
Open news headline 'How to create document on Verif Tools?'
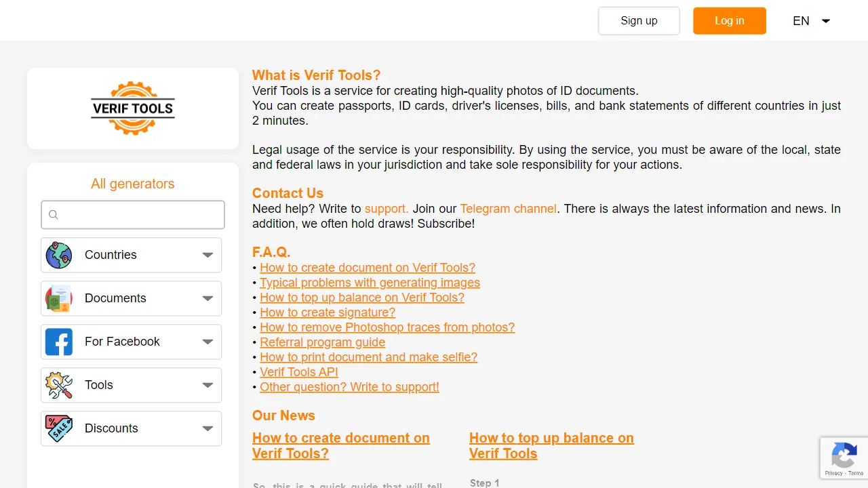341,446
